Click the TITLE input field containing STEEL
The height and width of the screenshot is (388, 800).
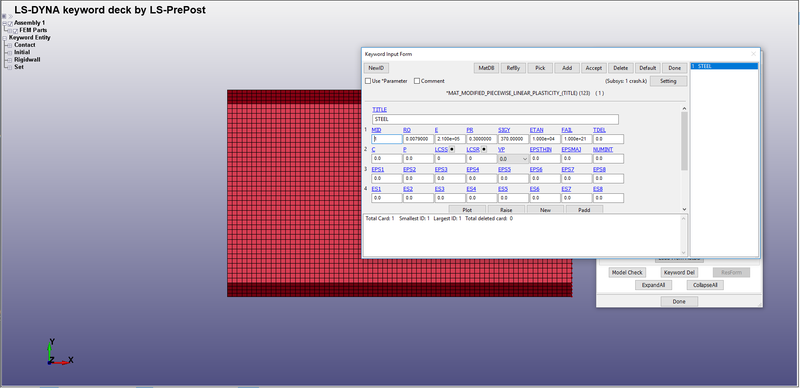(495, 119)
